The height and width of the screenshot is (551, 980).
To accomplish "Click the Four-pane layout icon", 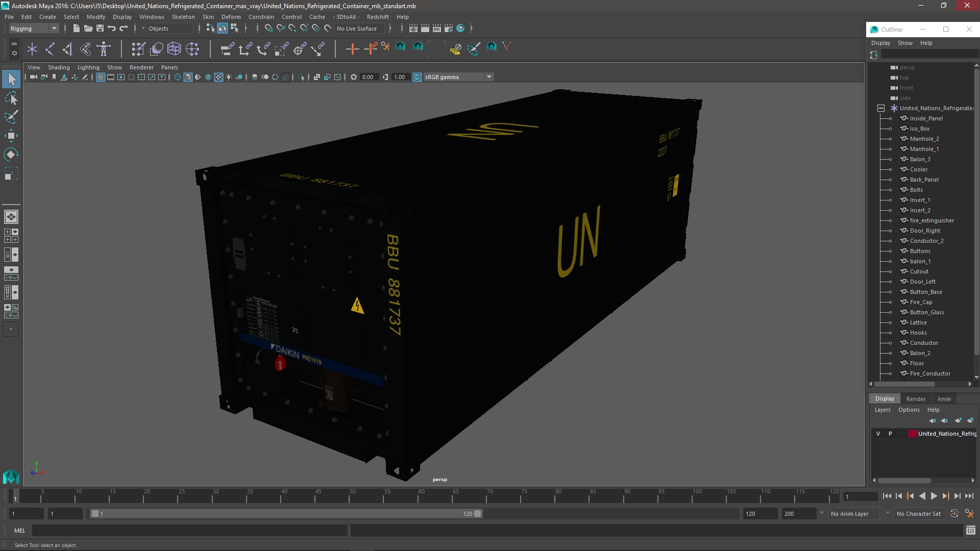I will click(x=11, y=236).
